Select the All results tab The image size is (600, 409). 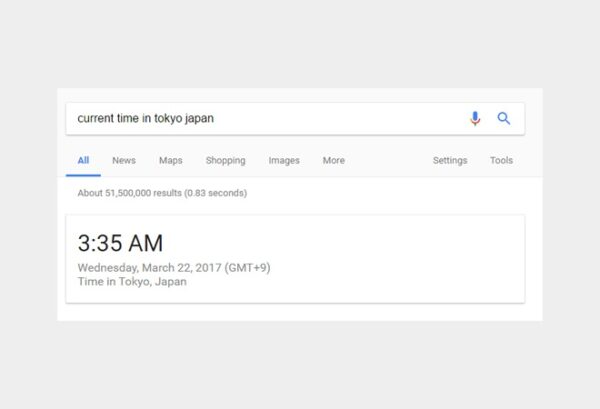click(83, 161)
